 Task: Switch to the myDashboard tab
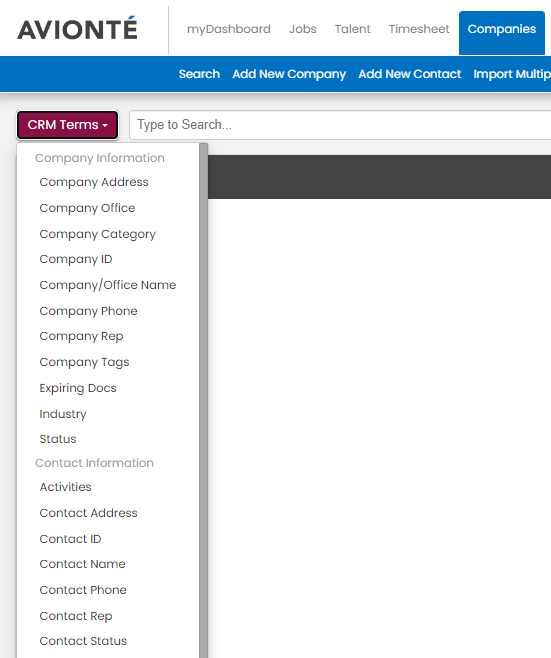(229, 29)
